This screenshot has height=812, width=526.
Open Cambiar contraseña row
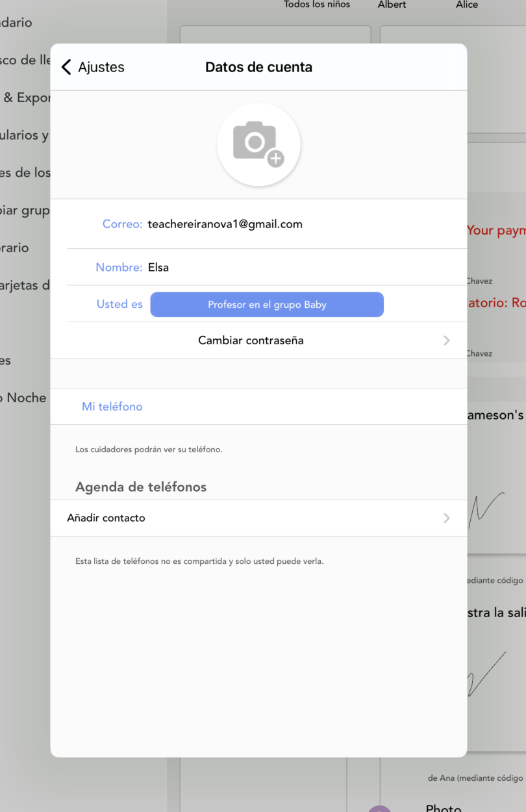(x=258, y=340)
